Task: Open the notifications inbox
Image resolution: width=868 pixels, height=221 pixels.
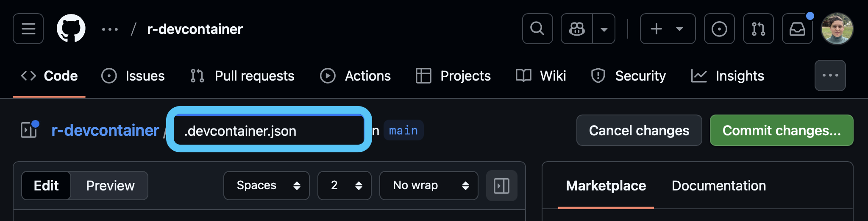Action: coord(797,29)
